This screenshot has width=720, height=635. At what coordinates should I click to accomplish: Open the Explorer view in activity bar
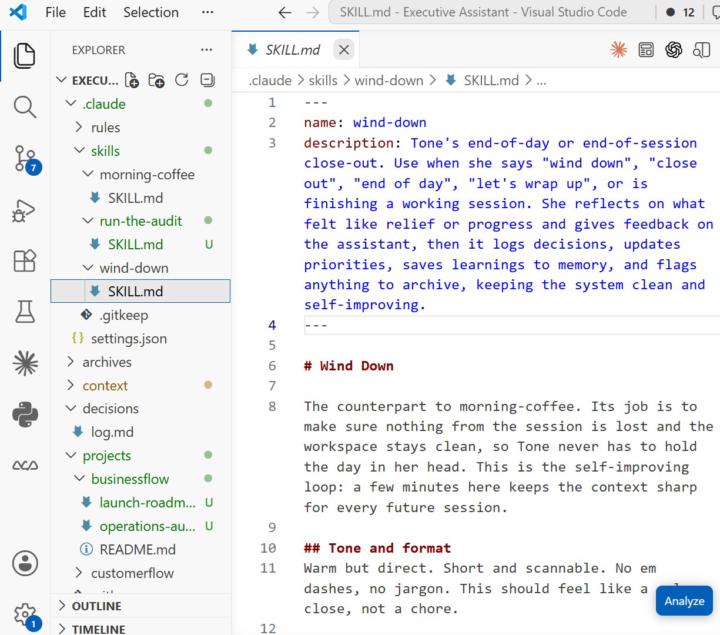coord(24,56)
